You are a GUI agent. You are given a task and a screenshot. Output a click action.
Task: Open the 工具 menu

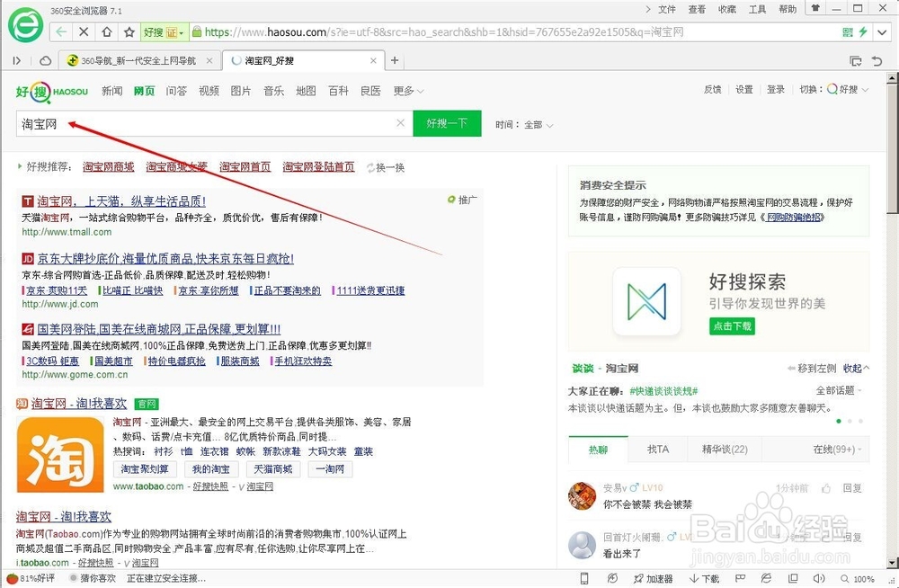click(x=757, y=9)
